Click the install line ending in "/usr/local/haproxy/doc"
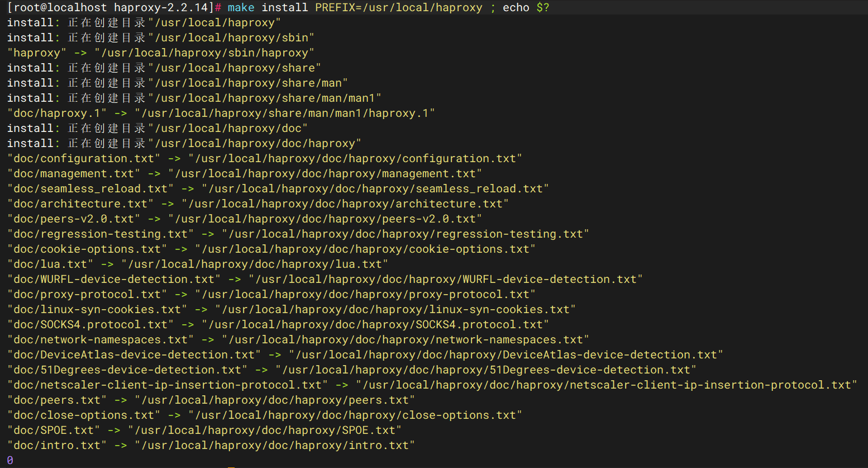868x468 pixels. coord(158,129)
